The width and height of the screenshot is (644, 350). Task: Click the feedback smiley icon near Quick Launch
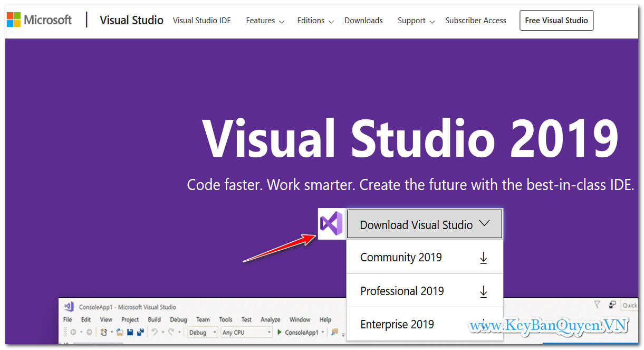612,305
